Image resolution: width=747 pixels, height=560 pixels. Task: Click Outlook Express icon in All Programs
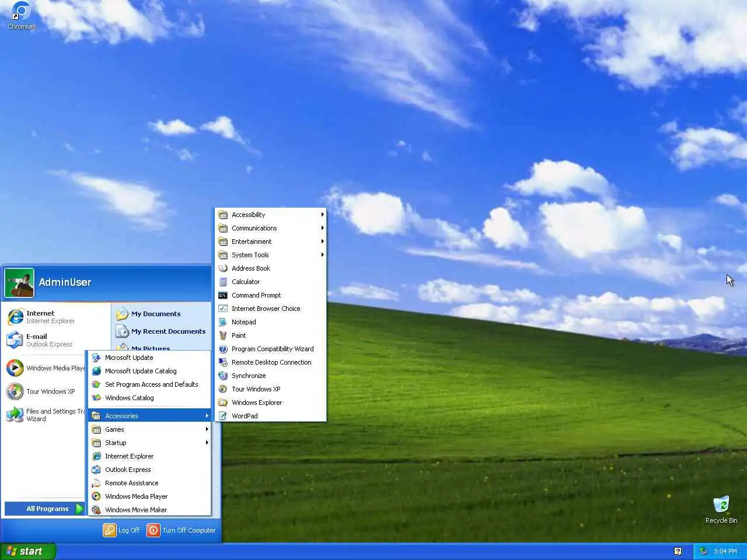click(x=96, y=470)
